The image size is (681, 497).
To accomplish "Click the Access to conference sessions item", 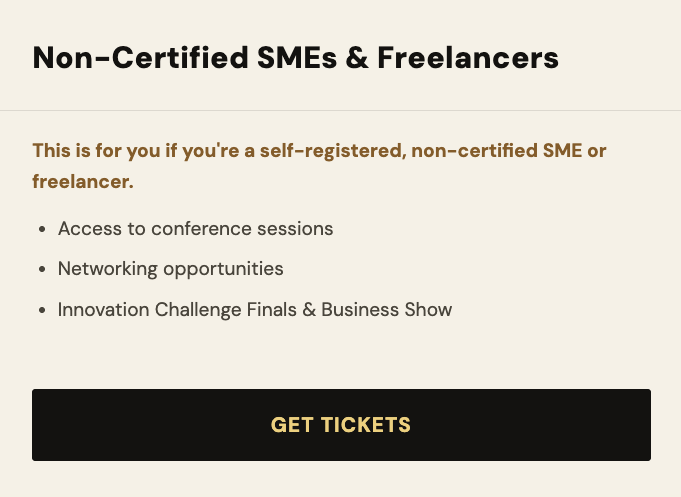I will pyautogui.click(x=195, y=229).
